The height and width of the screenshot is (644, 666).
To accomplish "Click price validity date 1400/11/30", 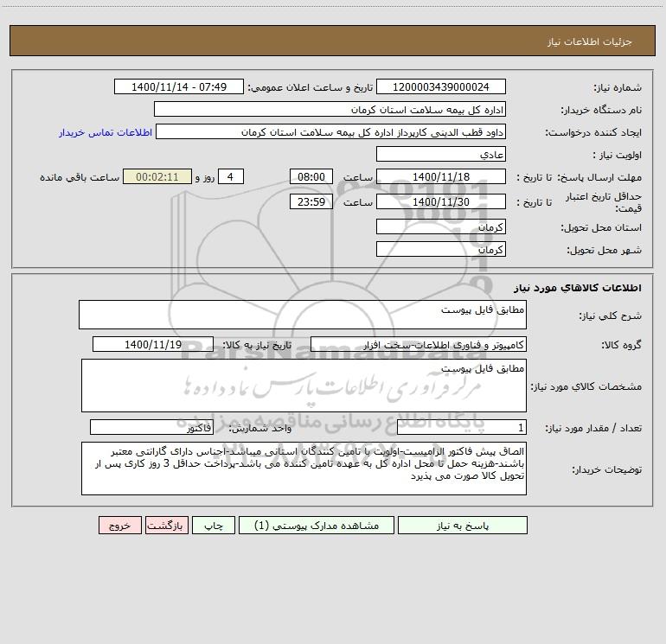I will (x=441, y=201).
